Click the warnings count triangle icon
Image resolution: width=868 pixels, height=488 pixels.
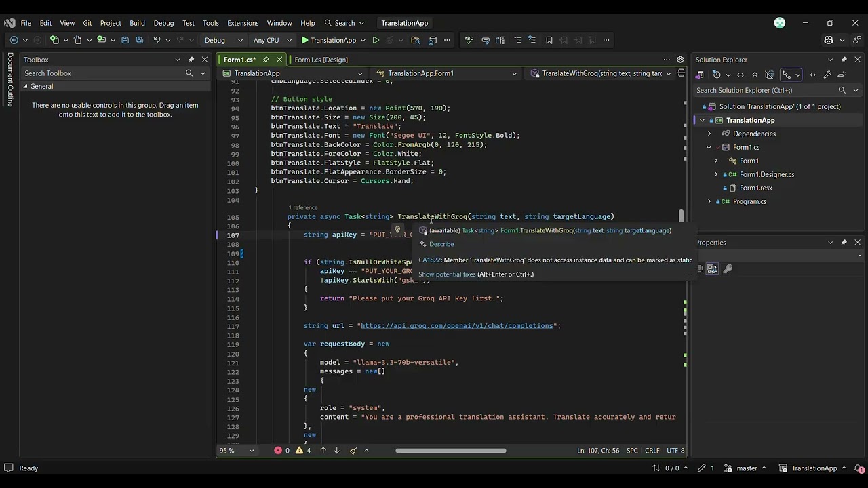pos(299,451)
